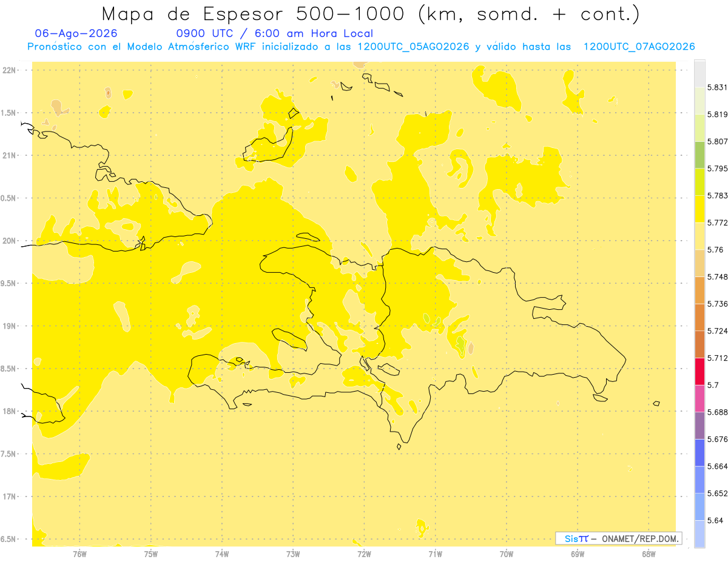Click the purple swatch between 5.676 and 5.688
728x562 pixels.
(699, 426)
